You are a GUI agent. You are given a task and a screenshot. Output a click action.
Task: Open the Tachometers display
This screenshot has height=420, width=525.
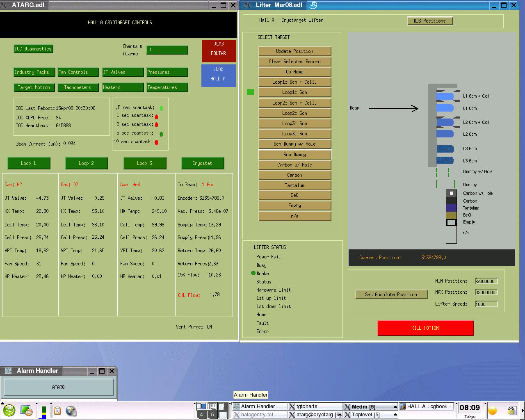pyautogui.click(x=78, y=87)
